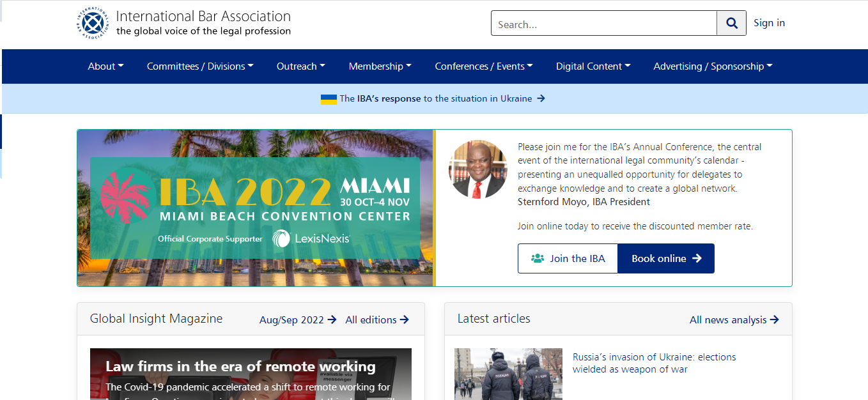
Task: Click the arrow icon on Book online
Action: [697, 258]
